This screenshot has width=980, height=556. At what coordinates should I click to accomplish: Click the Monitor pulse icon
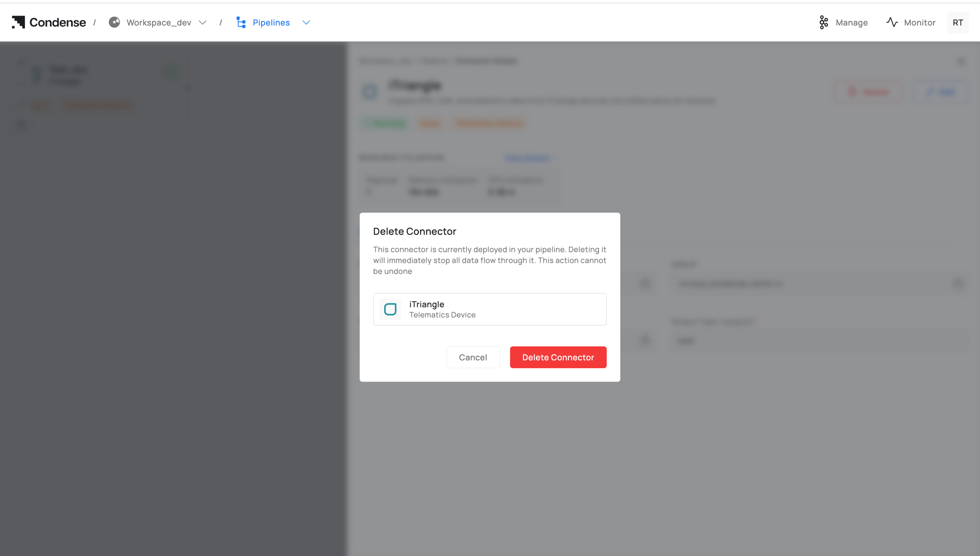click(892, 22)
